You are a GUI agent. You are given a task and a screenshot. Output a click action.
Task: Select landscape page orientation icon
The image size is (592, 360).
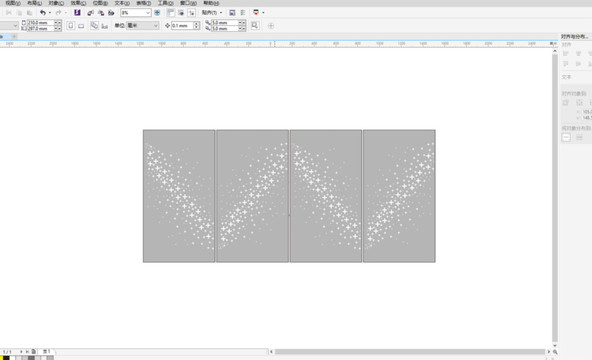(81, 26)
